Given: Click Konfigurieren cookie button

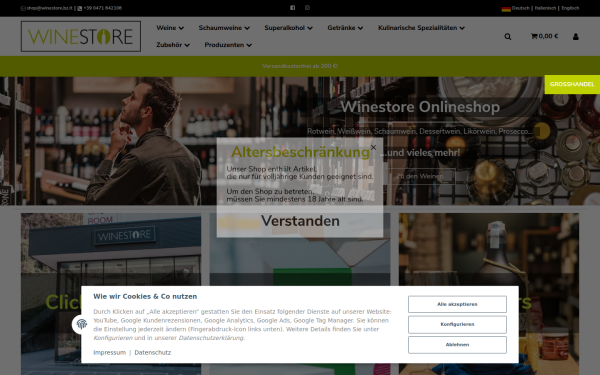Looking at the screenshot, I should point(457,324).
